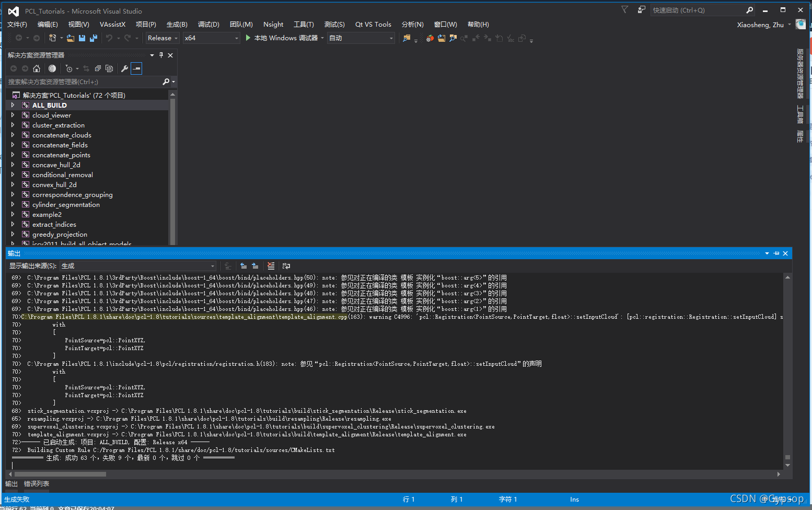
Task: Open the x64 platform dropdown
Action: coord(211,38)
